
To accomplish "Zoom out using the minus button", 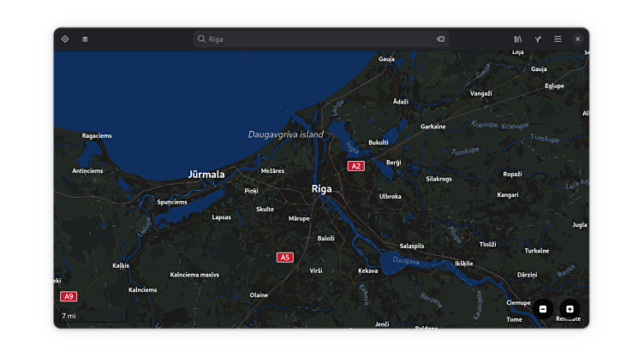I will pos(543,309).
